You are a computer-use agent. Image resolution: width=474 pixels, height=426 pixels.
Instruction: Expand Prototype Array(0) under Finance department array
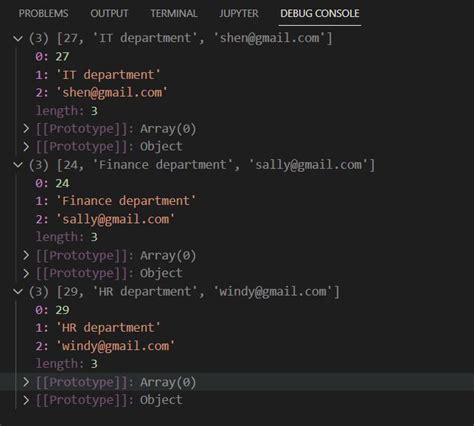point(26,255)
